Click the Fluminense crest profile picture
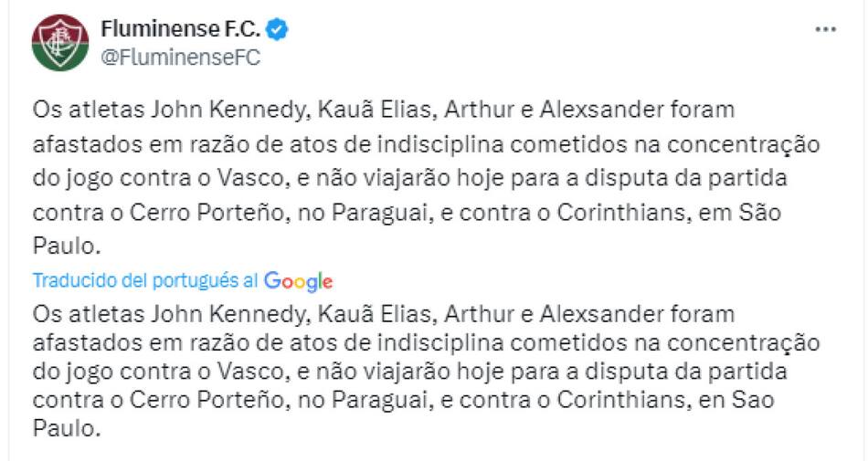Image resolution: width=868 pixels, height=461 pixels. tap(59, 42)
